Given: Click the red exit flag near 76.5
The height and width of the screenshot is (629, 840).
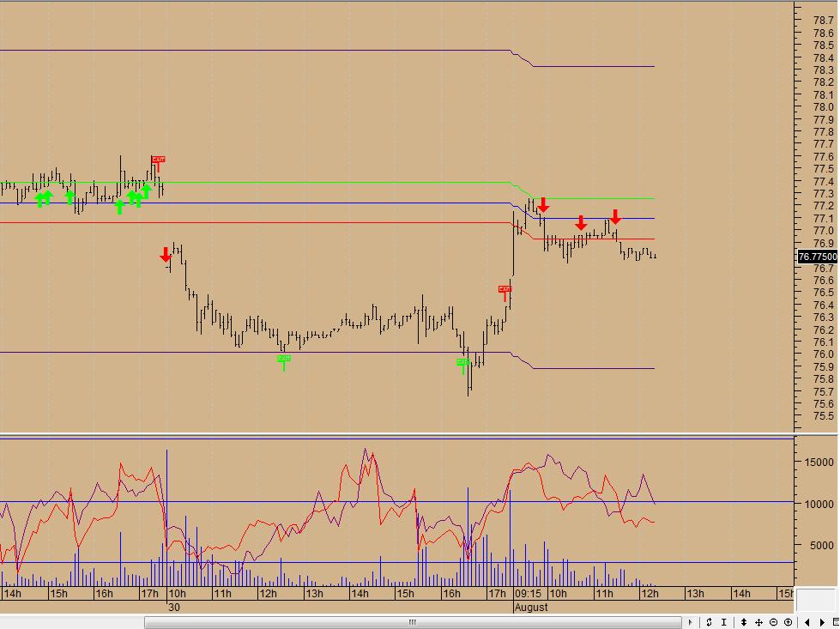Looking at the screenshot, I should click(505, 291).
